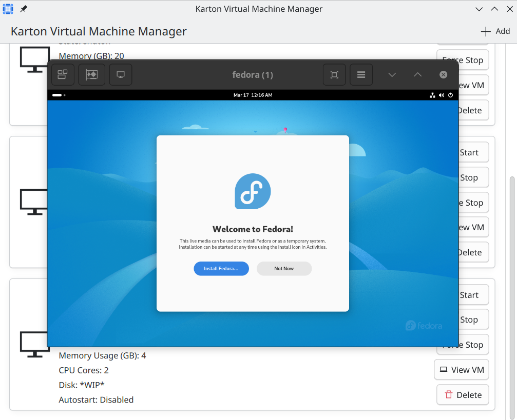Image resolution: width=517 pixels, height=420 pixels.
Task: Click the red trash icon on bottom Delete button
Action: (449, 395)
